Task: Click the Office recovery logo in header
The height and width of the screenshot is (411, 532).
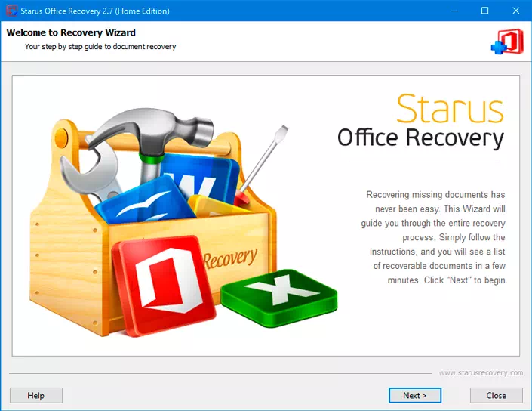Action: tap(507, 42)
